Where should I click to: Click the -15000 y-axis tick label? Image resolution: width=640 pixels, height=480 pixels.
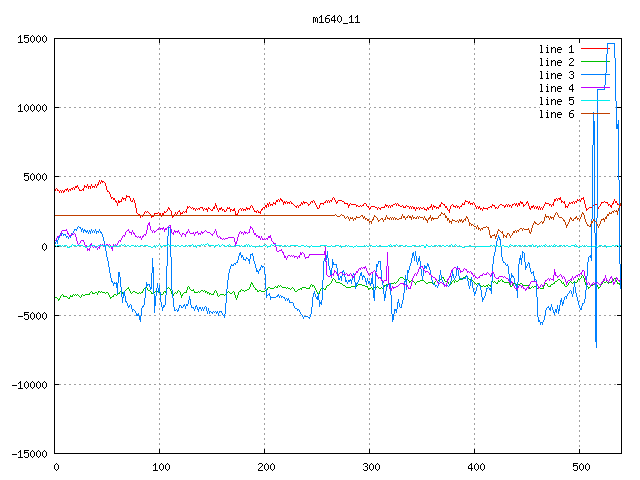pyautogui.click(x=29, y=454)
